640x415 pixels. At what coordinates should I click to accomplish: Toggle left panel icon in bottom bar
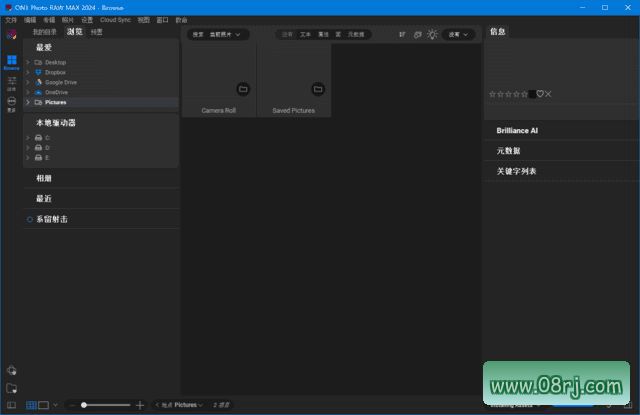pos(11,405)
